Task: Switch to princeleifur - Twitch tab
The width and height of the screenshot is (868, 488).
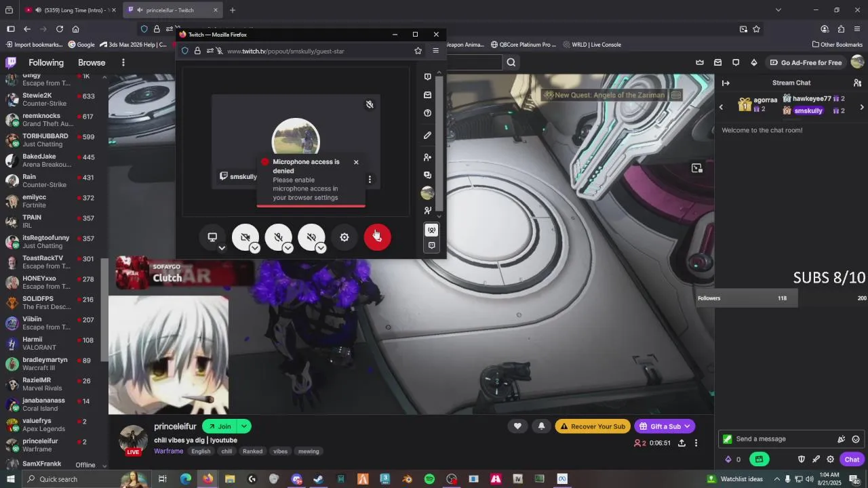Action: (x=173, y=10)
